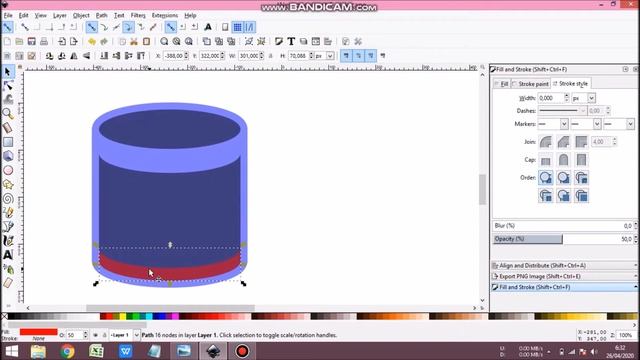Expand Export PNG Image panel

point(564,276)
